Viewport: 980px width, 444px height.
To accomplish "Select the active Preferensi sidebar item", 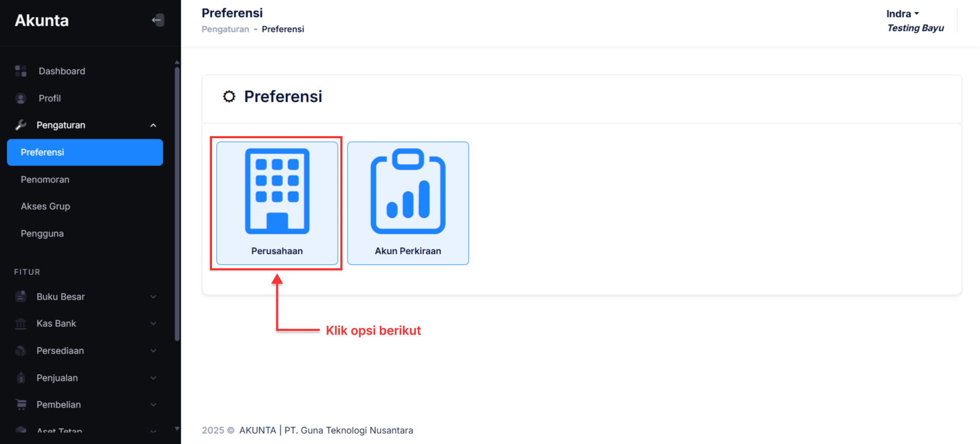I will coord(85,152).
